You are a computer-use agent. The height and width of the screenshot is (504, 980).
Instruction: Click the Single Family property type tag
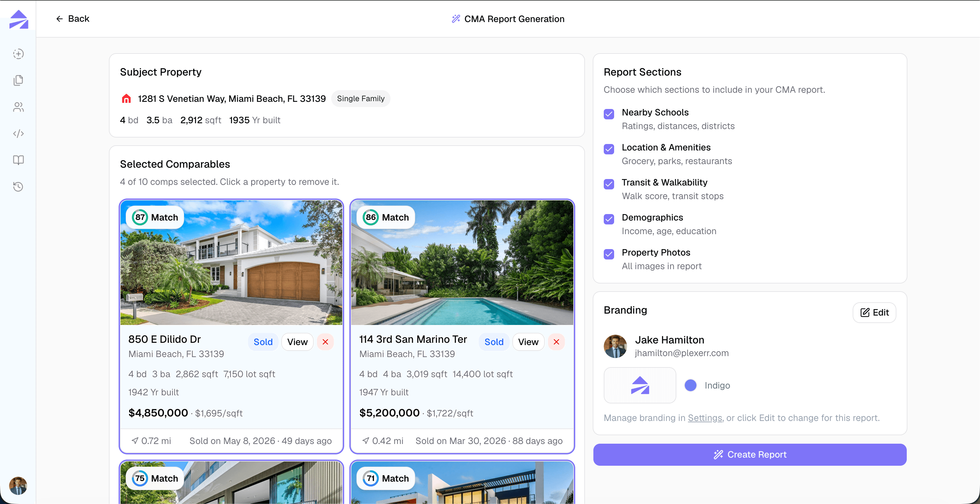[x=361, y=99]
